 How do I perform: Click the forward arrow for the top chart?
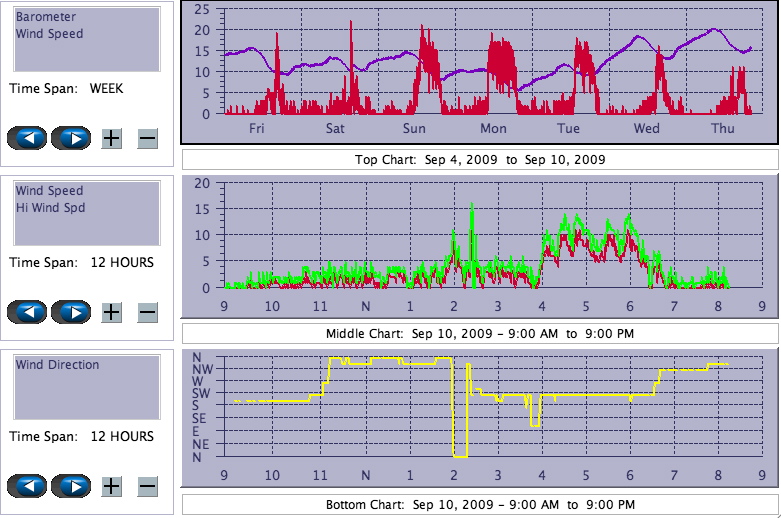71,138
